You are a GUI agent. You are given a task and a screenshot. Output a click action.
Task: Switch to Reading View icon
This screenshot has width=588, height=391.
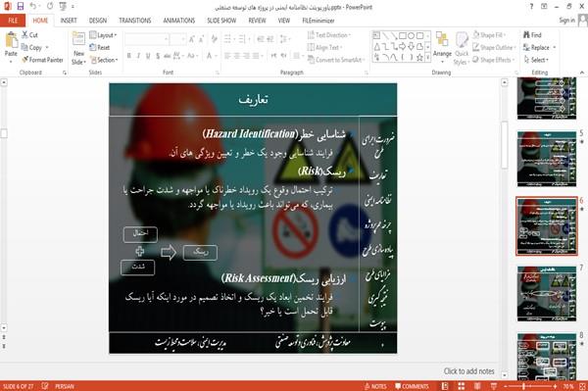click(x=477, y=386)
